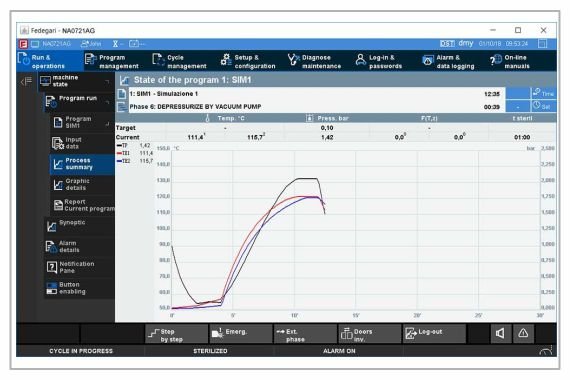Click the alarm warning triangle icon
Screen dimensions: 570x380
523,333
